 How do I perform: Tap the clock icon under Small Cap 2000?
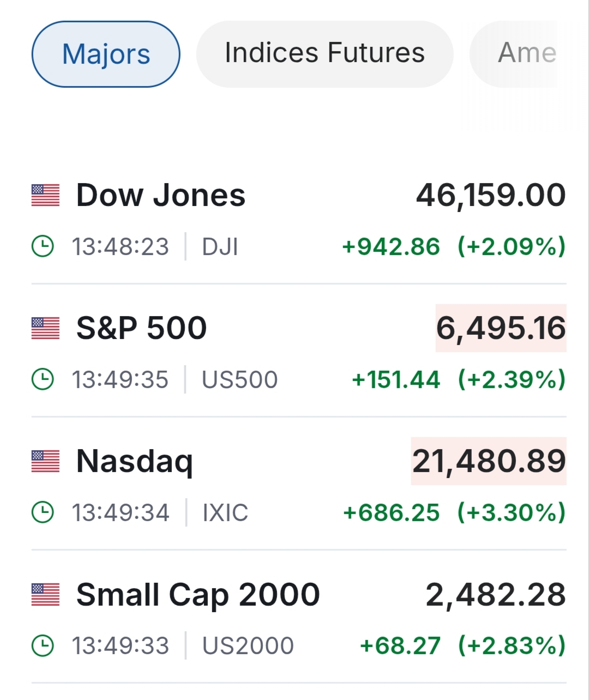point(43,645)
